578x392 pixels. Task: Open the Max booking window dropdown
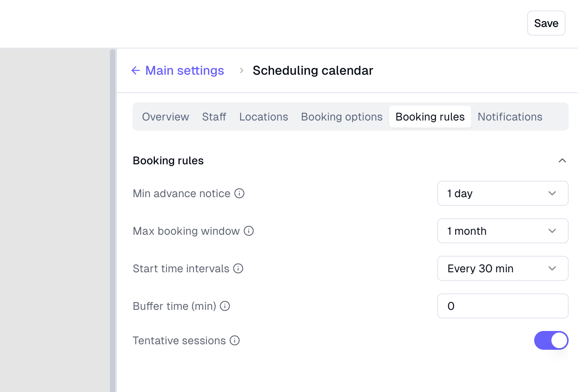tap(503, 231)
